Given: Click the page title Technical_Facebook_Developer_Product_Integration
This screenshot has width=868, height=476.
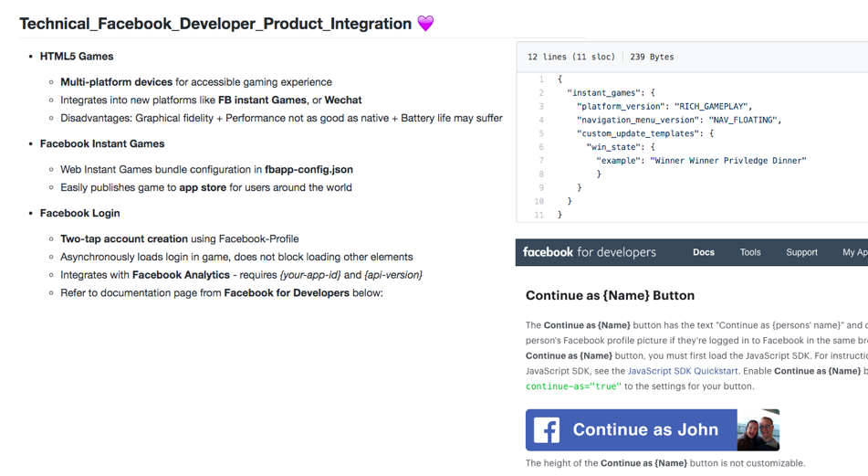Looking at the screenshot, I should (215, 23).
